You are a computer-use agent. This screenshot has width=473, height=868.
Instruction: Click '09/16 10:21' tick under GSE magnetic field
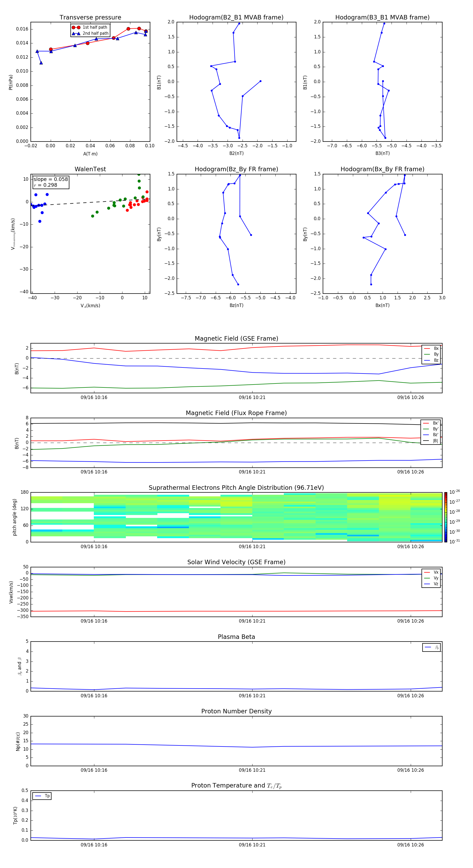pyautogui.click(x=252, y=397)
